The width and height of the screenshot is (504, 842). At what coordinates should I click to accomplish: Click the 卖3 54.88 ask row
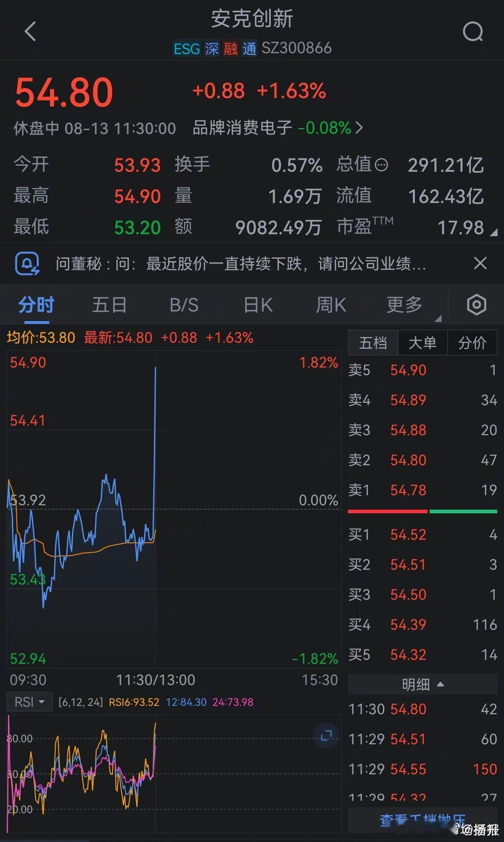pyautogui.click(x=422, y=430)
